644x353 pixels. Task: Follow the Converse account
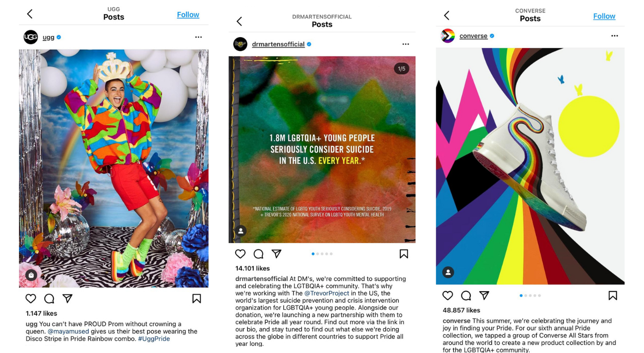[604, 16]
